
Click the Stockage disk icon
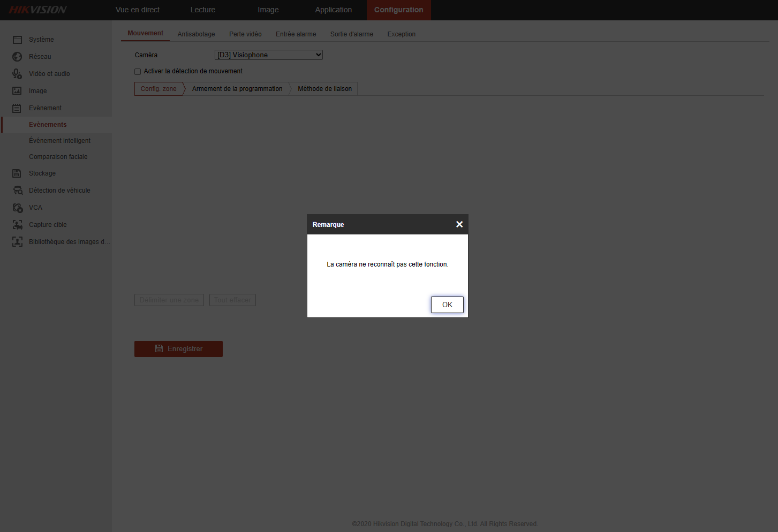click(x=17, y=173)
